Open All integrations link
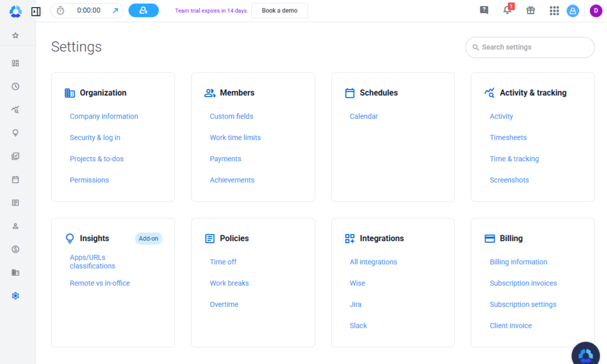 tap(373, 262)
